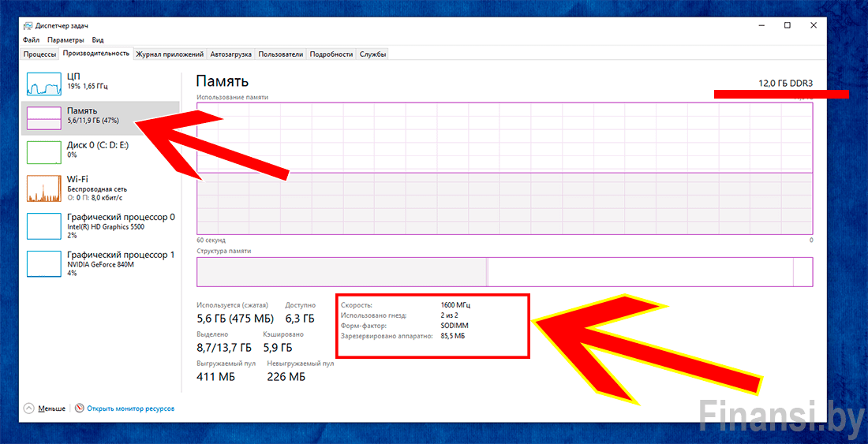Select Графический процессор 1 graph thumbnail

click(x=43, y=263)
